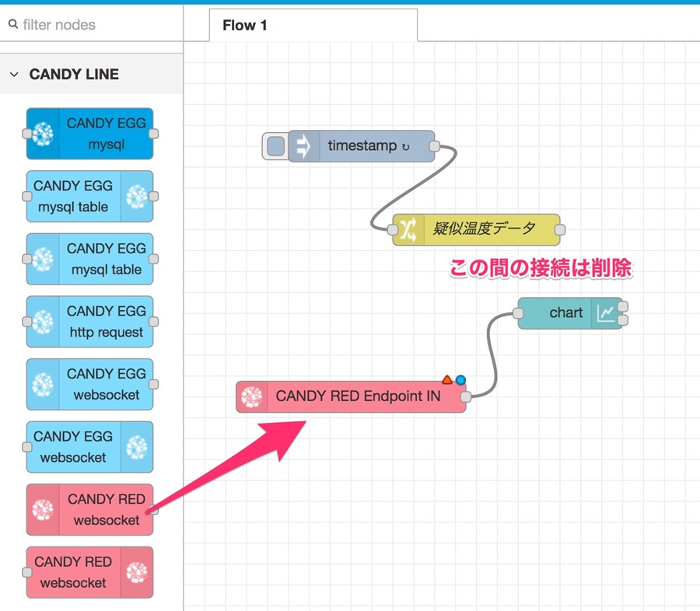
Task: Click the icon on CANDY RED Endpoint IN node
Action: [x=252, y=396]
